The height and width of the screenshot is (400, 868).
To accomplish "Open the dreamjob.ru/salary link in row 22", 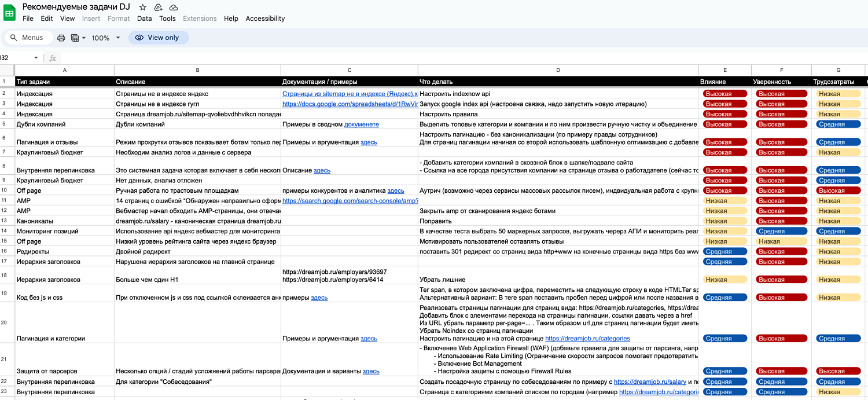I will (x=650, y=382).
